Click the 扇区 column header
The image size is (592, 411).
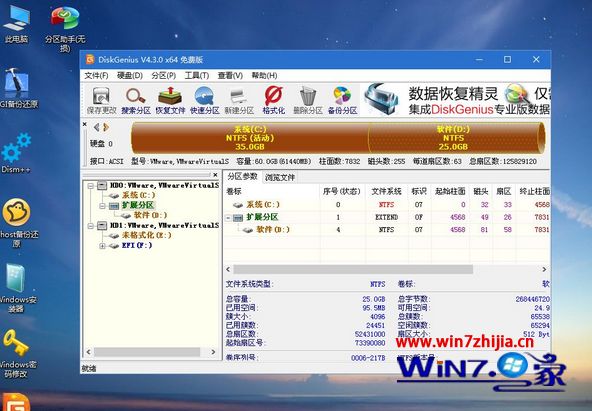click(504, 191)
